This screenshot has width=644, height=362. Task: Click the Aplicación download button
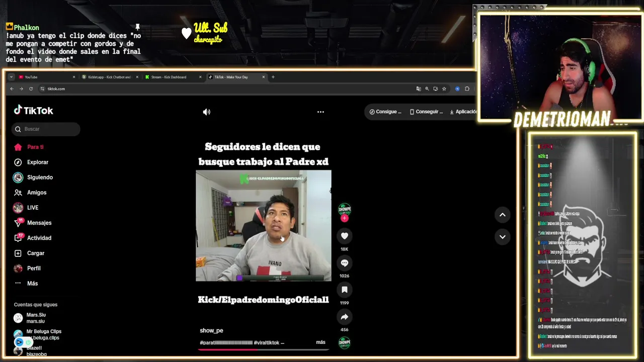click(463, 112)
